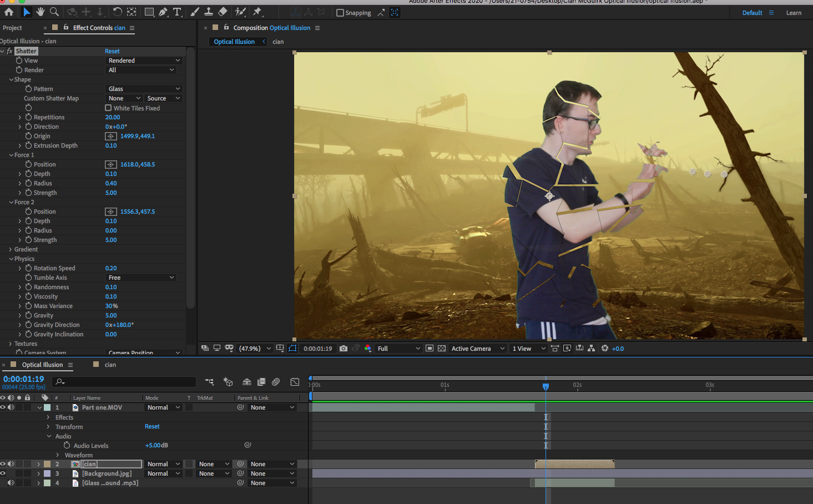Click the Origin point picker button
This screenshot has width=813, height=504.
[x=111, y=136]
